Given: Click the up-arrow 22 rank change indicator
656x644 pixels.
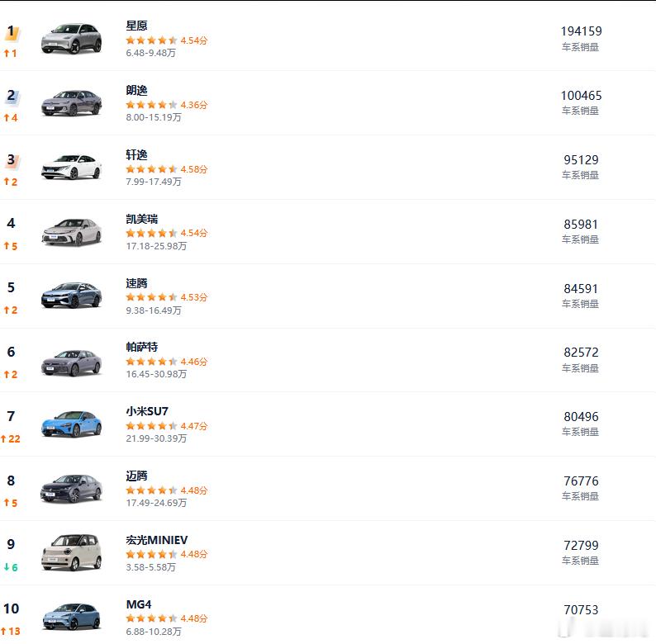Looking at the screenshot, I should pyautogui.click(x=11, y=438).
